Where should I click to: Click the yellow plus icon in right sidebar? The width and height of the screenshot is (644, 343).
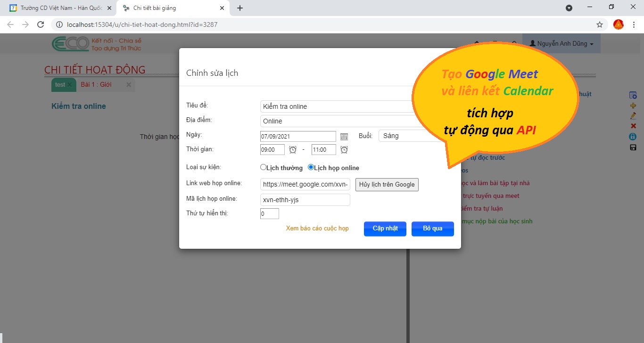tap(633, 106)
